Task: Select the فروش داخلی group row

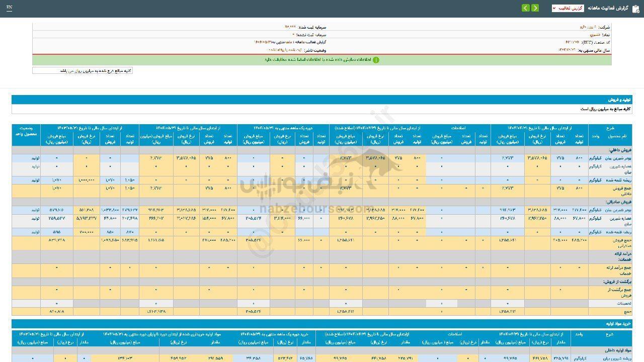Action: click(618, 150)
